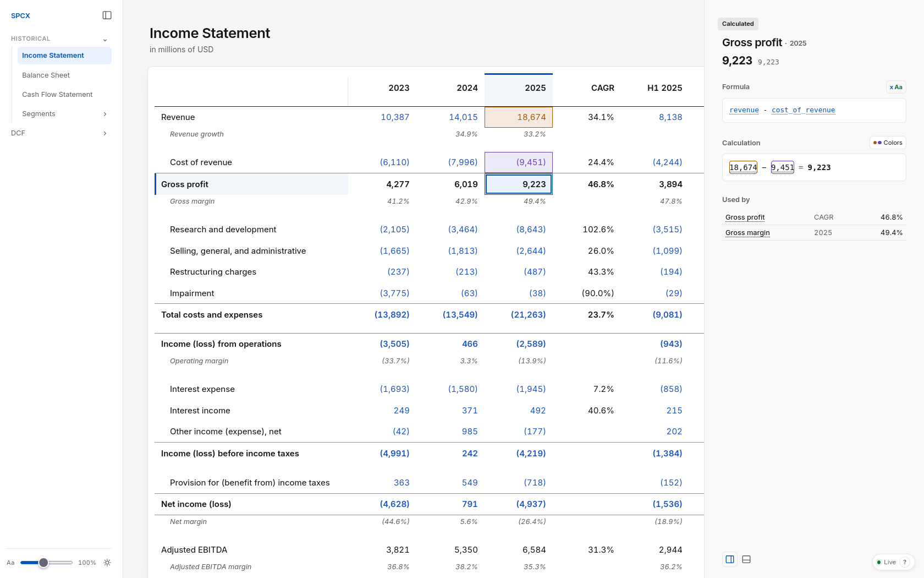The height and width of the screenshot is (578, 924).
Task: Select the H1 2025 Revenue cell 8,138
Action: point(670,117)
